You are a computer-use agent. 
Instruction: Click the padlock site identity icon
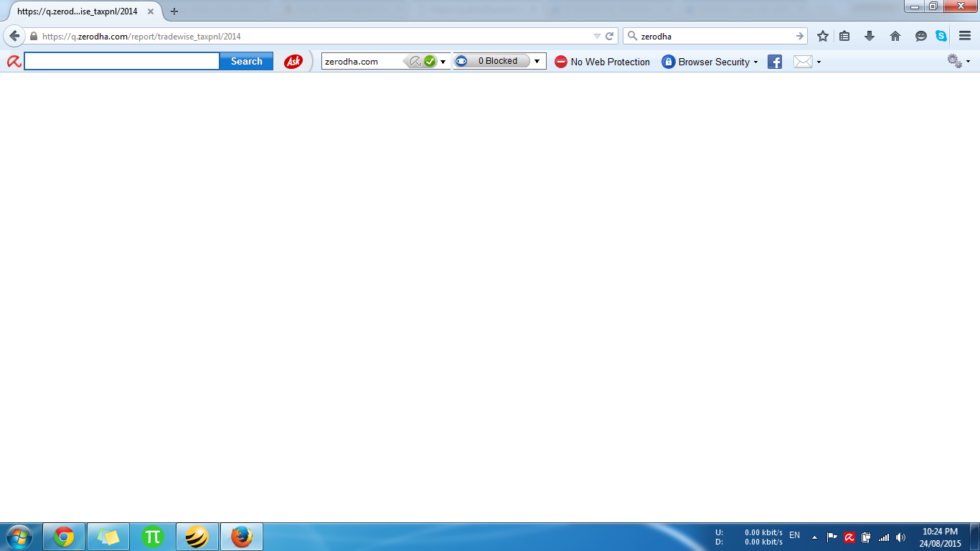33,36
